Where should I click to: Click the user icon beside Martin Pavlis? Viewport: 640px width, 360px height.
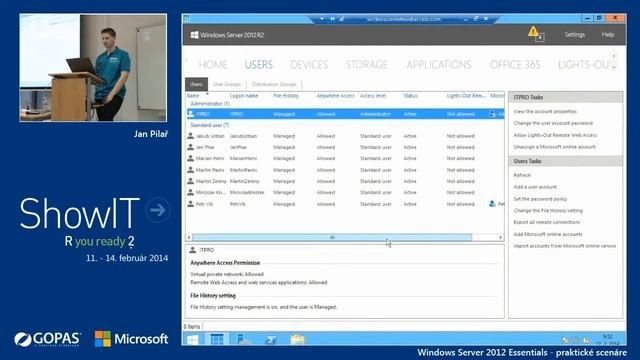[190, 170]
